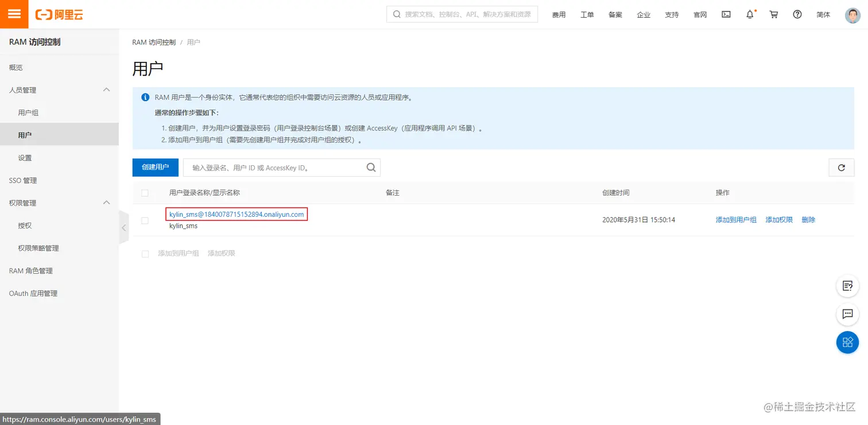This screenshot has width=868, height=425.
Task: Open the Cloud Shell terminal icon
Action: click(726, 15)
